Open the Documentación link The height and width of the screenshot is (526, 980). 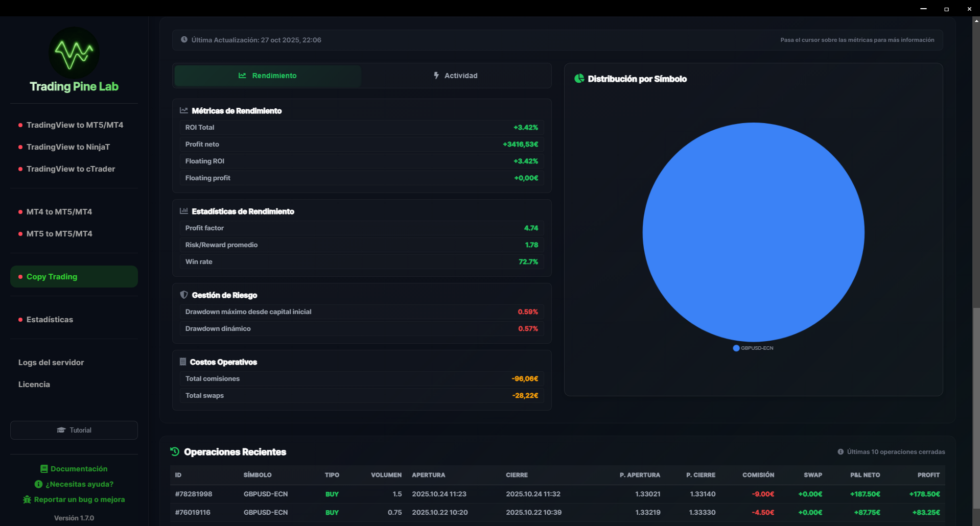[x=74, y=469]
